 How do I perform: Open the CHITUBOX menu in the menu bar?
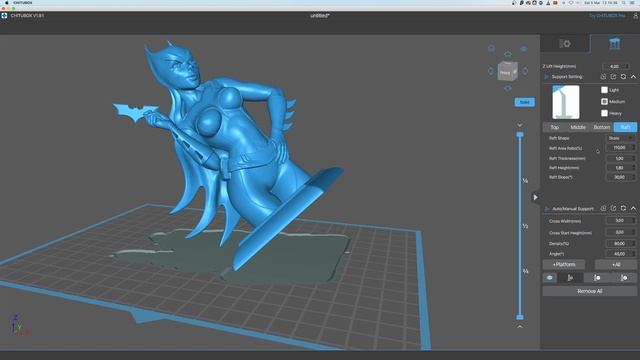[22, 2]
